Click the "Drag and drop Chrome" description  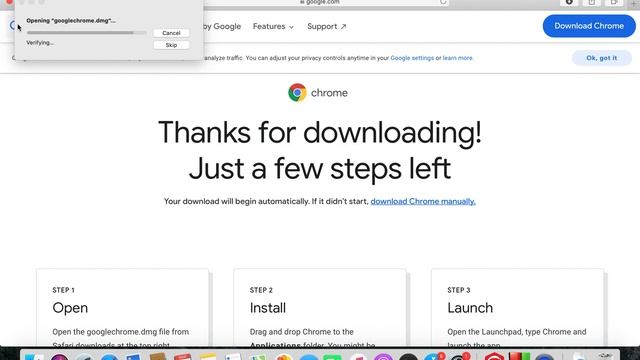pyautogui.click(x=313, y=337)
